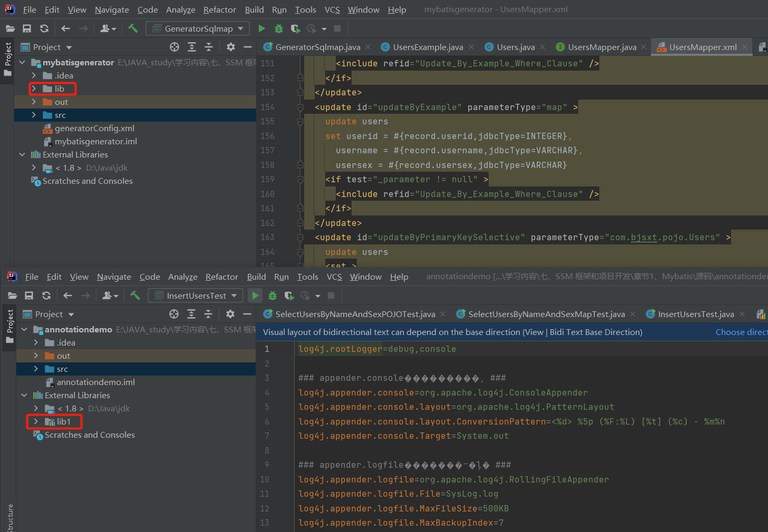Toggle fold marker at line 162 closing update
The width and height of the screenshot is (768, 532).
[300, 223]
